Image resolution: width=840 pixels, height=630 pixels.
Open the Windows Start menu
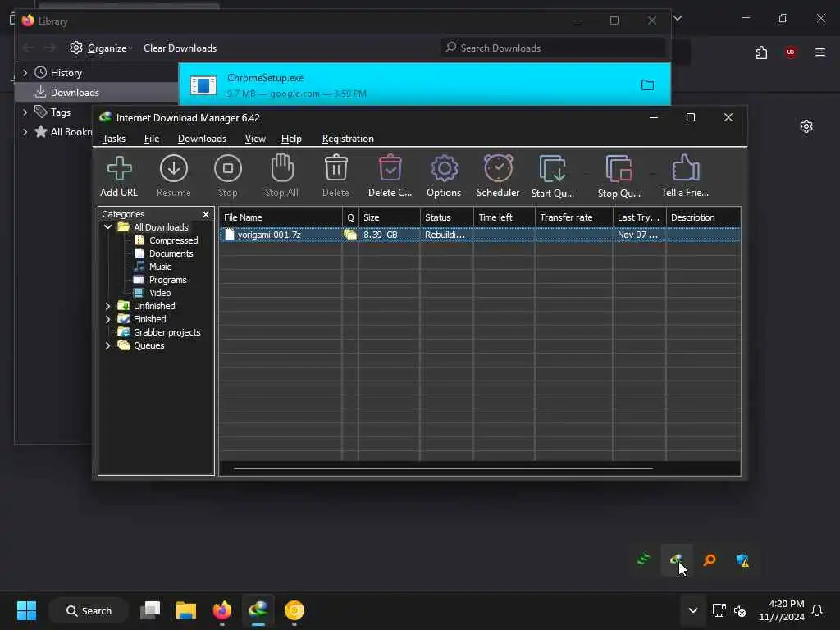[26, 610]
